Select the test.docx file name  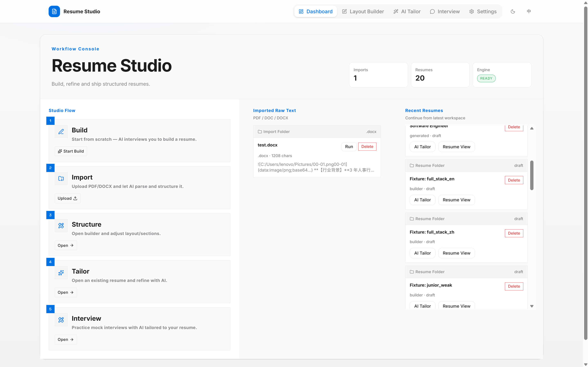(267, 145)
